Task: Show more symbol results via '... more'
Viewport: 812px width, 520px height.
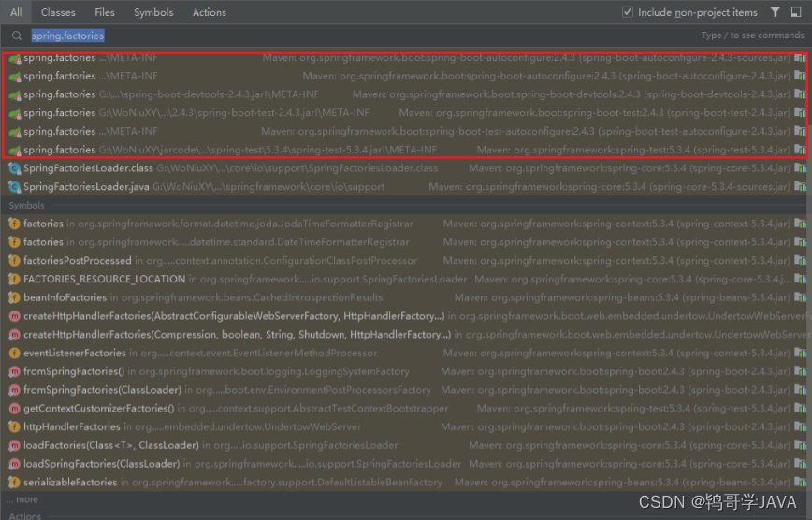Action: tap(22, 499)
